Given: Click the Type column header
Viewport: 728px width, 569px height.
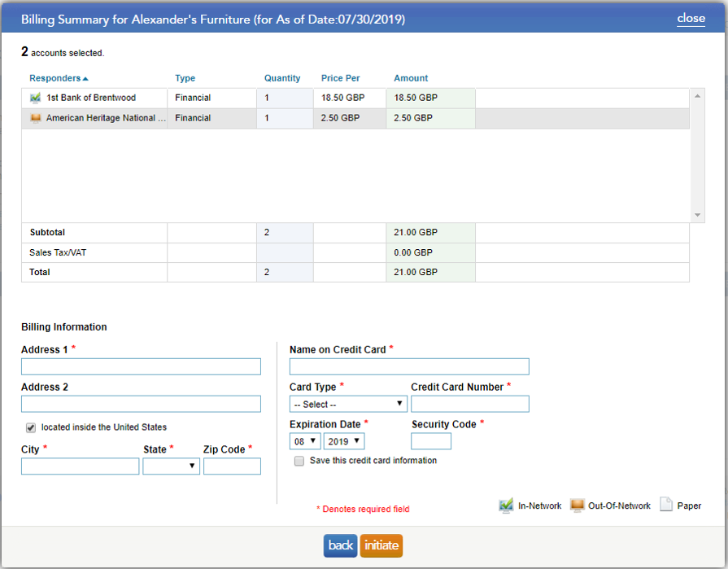Looking at the screenshot, I should click(x=185, y=78).
